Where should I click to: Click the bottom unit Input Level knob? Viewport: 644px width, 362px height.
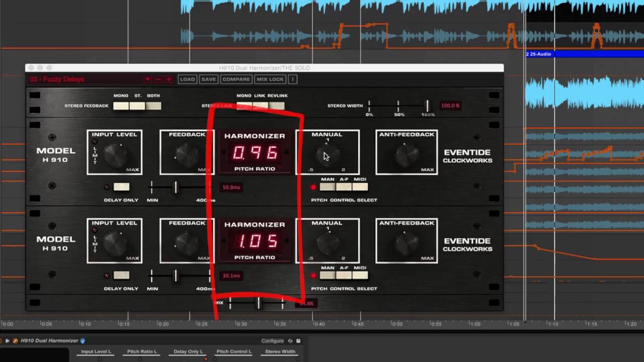[x=115, y=244]
